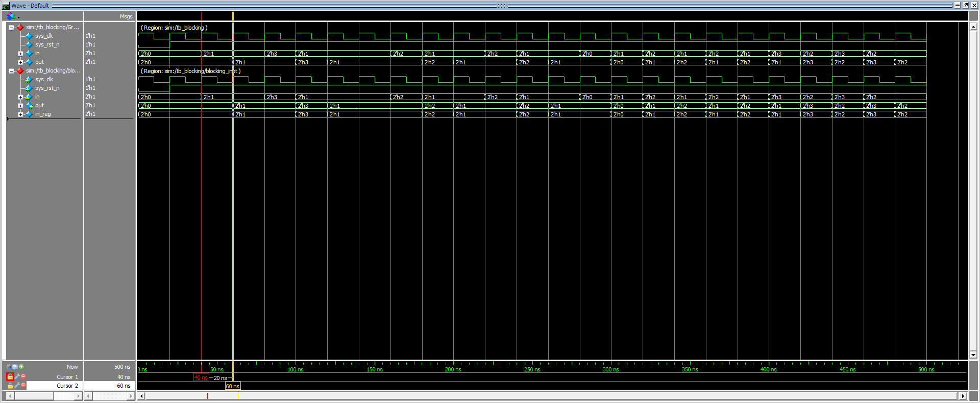Collapse the sim:/tb_blocking/Gr... group
This screenshot has height=403, width=980.
(11, 28)
